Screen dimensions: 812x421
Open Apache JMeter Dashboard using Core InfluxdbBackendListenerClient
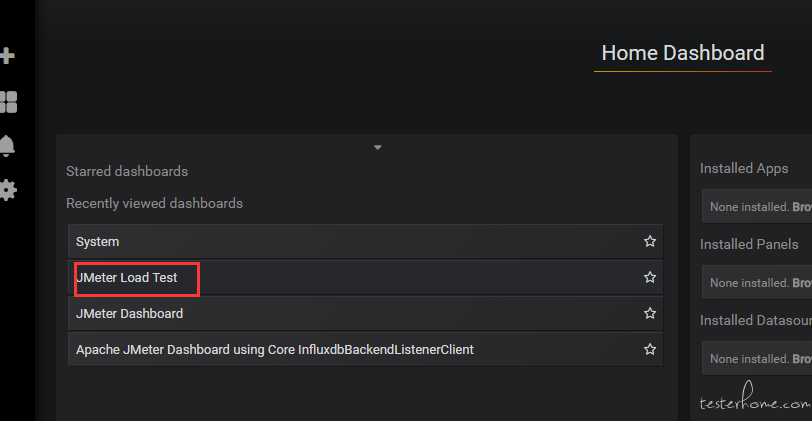(275, 350)
